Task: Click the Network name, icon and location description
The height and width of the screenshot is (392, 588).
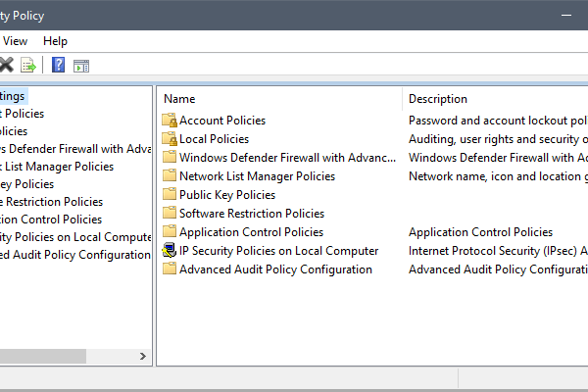Action: (498, 176)
